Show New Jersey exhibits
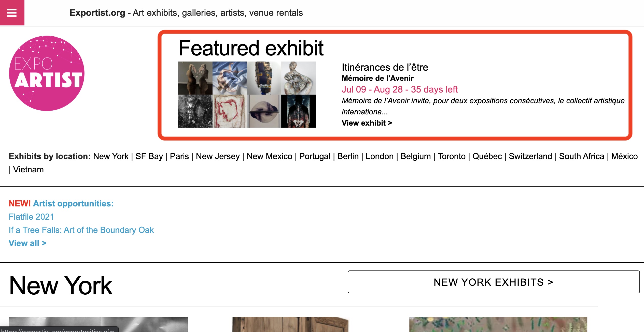The image size is (644, 332). (218, 156)
